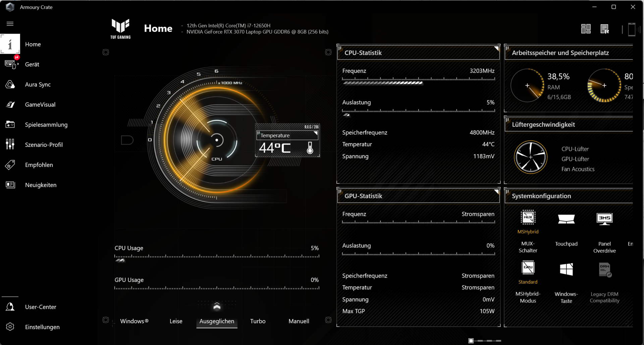Select the Ausgeglichen performance mode

pos(217,321)
